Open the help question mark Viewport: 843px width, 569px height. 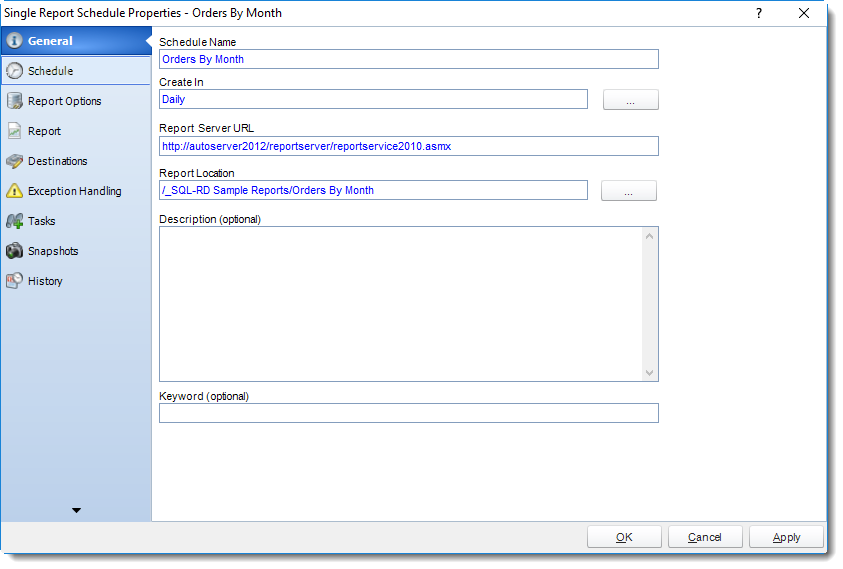pos(759,13)
